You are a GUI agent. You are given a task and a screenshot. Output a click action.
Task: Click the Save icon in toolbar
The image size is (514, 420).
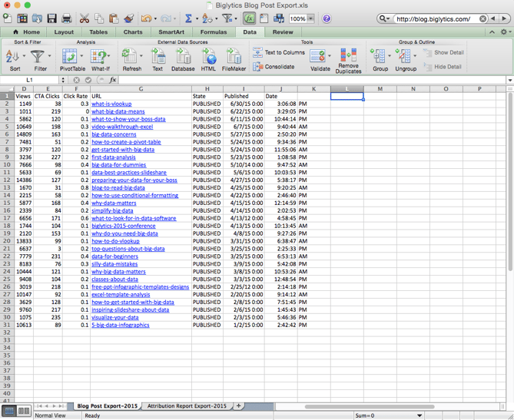click(51, 18)
